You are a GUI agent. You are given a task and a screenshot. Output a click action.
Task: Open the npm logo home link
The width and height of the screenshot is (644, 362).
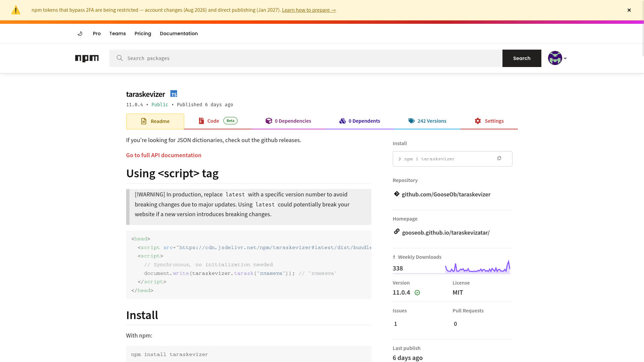[87, 58]
